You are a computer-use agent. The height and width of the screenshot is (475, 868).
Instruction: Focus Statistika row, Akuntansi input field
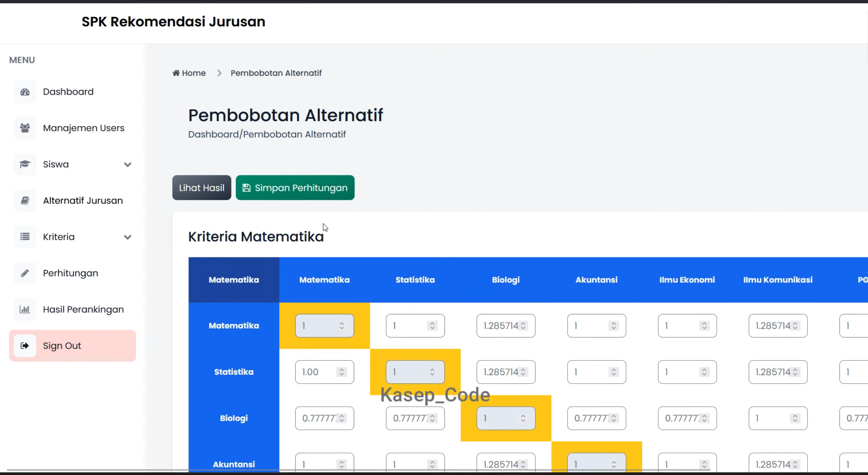596,372
